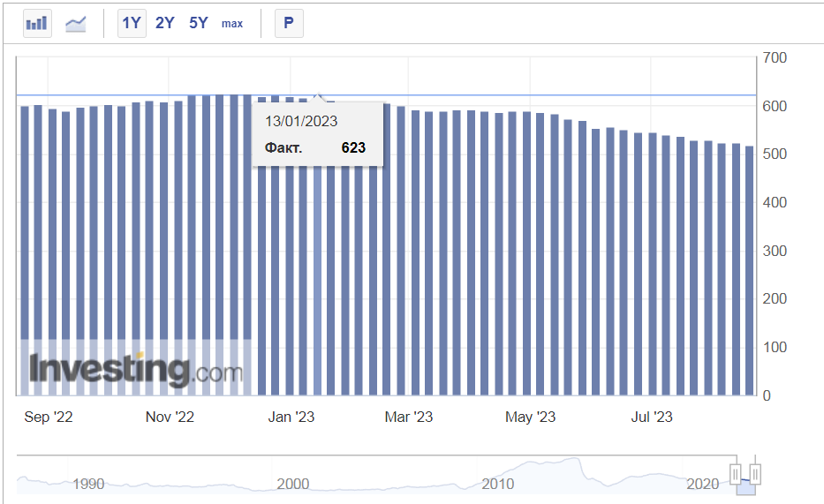Image resolution: width=824 pixels, height=504 pixels.
Task: Click the Jan '23 axis label
Action: click(x=291, y=417)
